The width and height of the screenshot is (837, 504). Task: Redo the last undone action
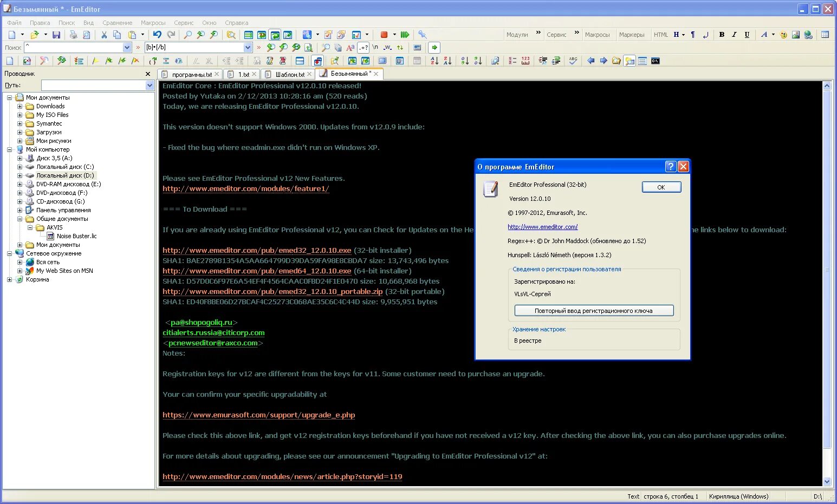click(x=171, y=35)
